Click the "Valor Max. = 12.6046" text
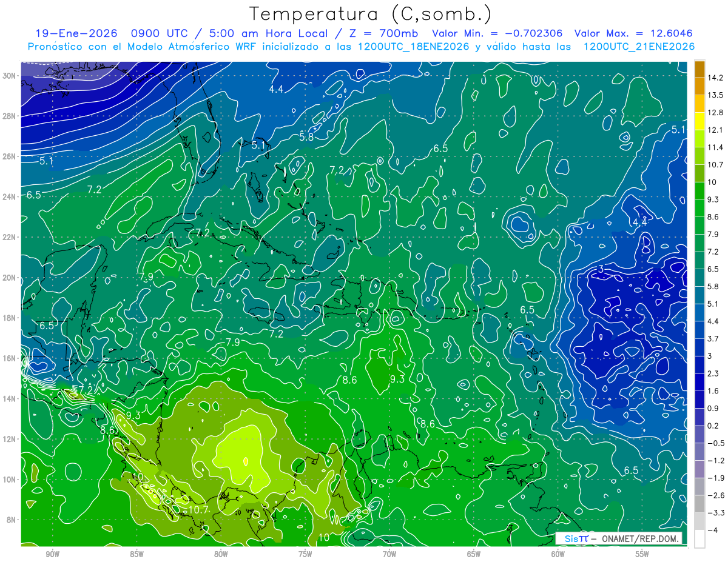Image resolution: width=728 pixels, height=562 pixels. coord(633,33)
